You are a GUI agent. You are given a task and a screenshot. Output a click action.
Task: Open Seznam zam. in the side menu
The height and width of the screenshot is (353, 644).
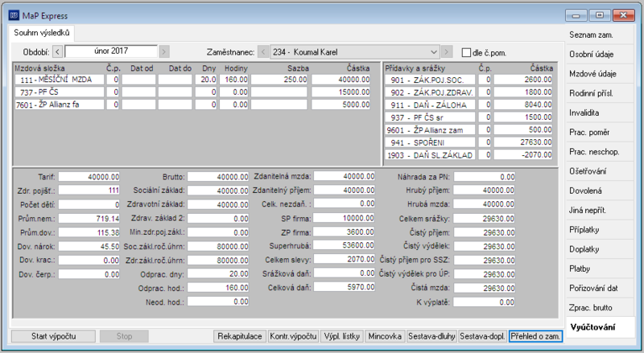(591, 35)
